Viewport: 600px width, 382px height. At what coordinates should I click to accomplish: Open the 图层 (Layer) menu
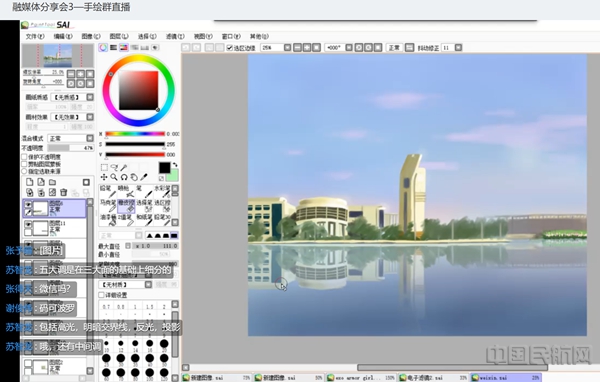[119, 36]
